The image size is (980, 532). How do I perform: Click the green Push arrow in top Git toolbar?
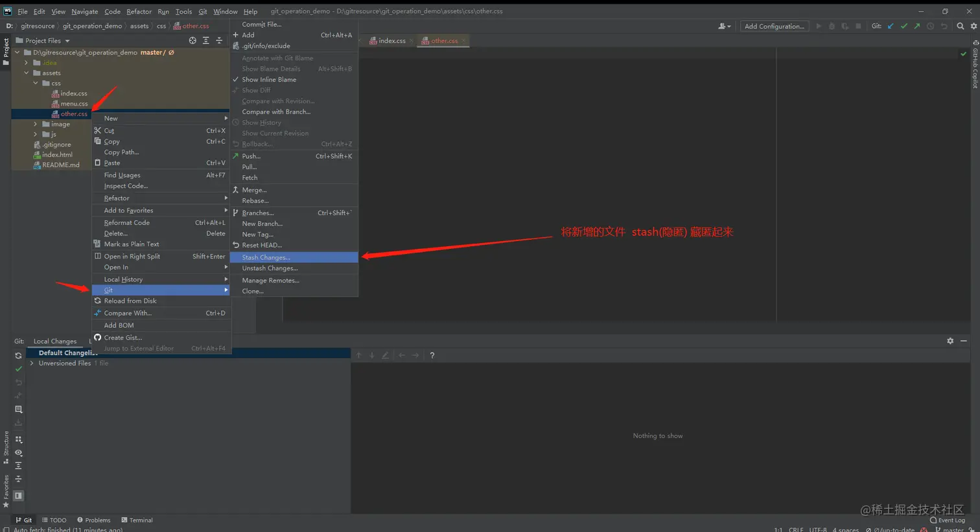pyautogui.click(x=917, y=26)
